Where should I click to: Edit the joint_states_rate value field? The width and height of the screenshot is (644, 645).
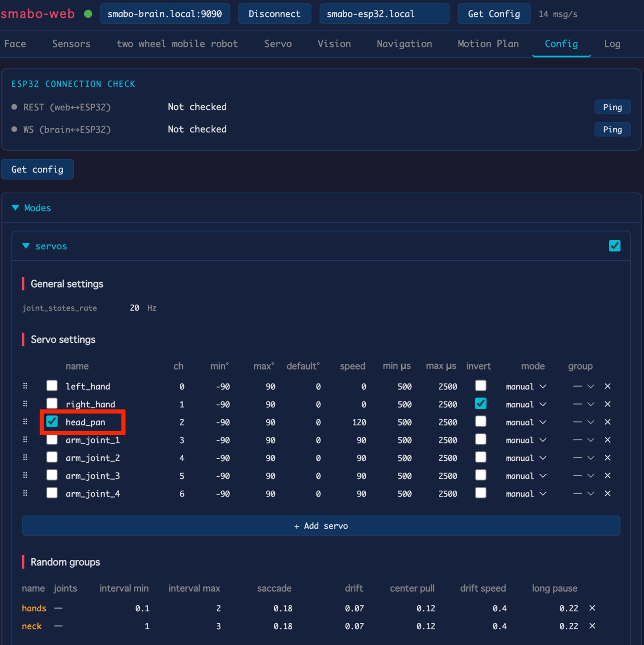click(134, 308)
